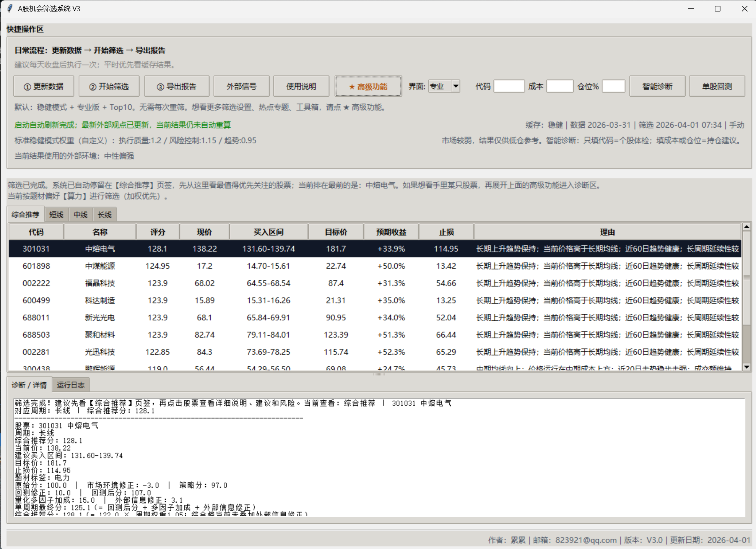Select the 中煤能源 stock row

click(100, 266)
